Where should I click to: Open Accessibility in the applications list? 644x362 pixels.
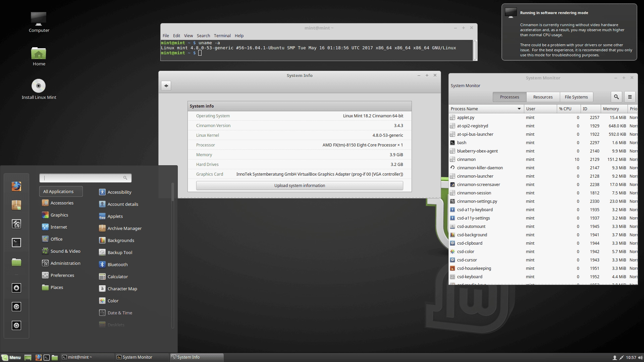point(115,192)
